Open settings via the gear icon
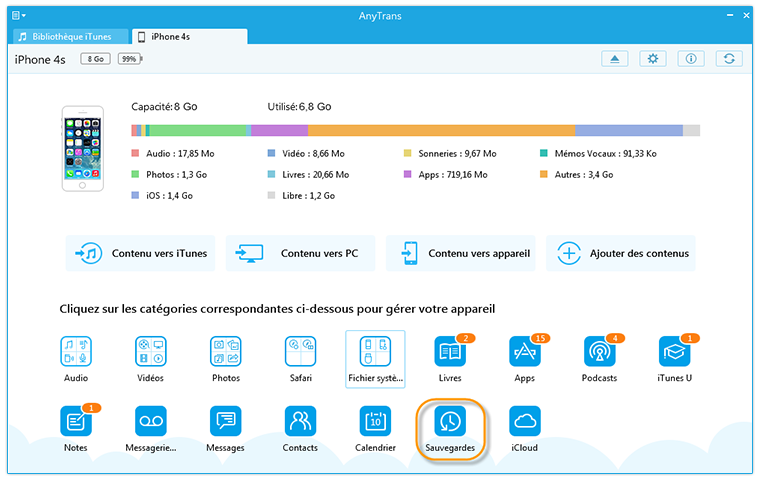The height and width of the screenshot is (481, 760). 653,59
